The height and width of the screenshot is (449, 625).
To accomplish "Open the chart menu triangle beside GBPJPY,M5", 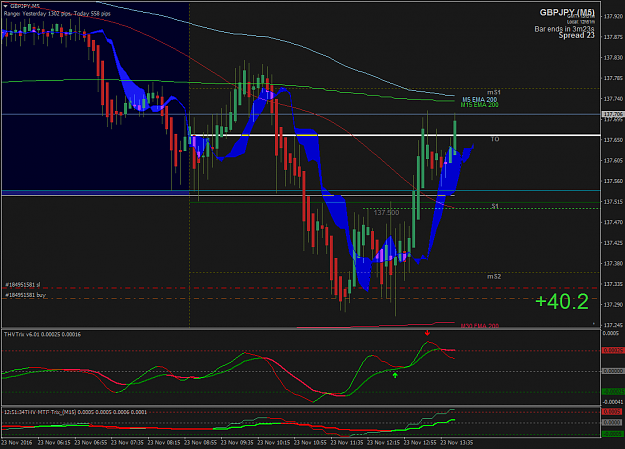I will click(x=6, y=6).
